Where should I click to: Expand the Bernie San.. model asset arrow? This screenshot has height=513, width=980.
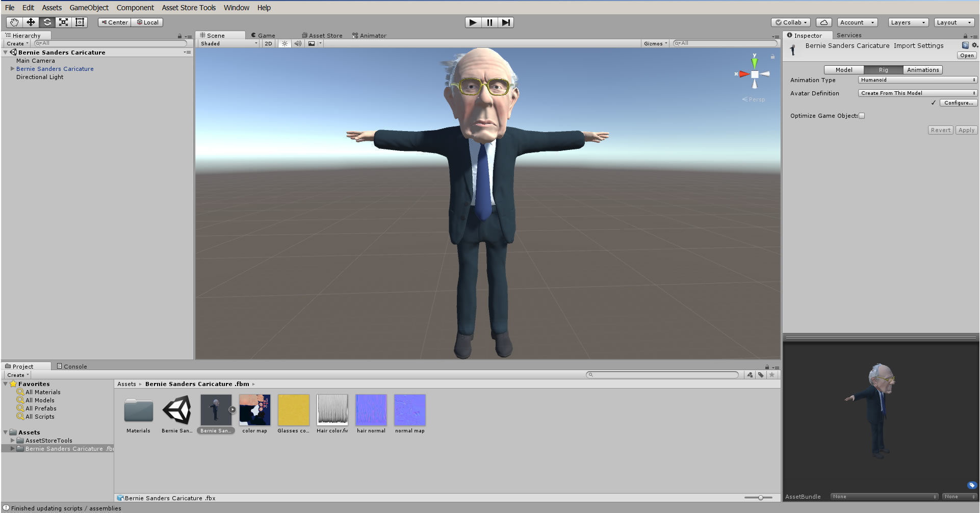[x=232, y=409]
